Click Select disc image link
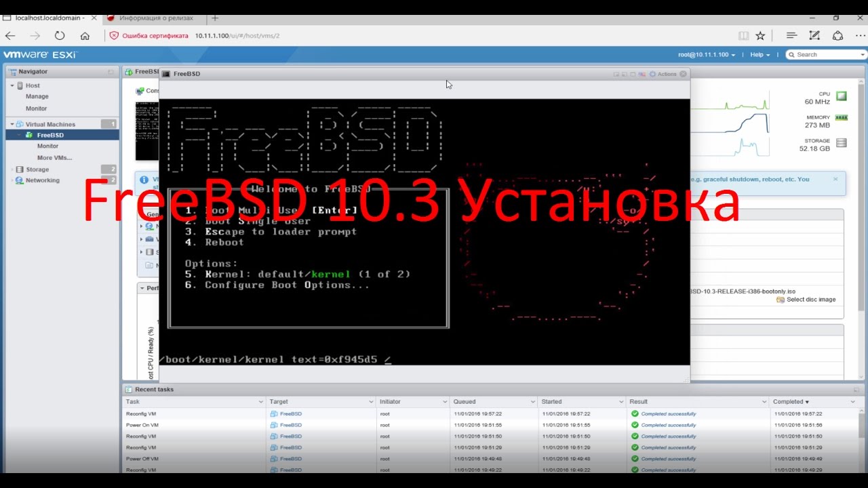This screenshot has width=868, height=488. 811,300
